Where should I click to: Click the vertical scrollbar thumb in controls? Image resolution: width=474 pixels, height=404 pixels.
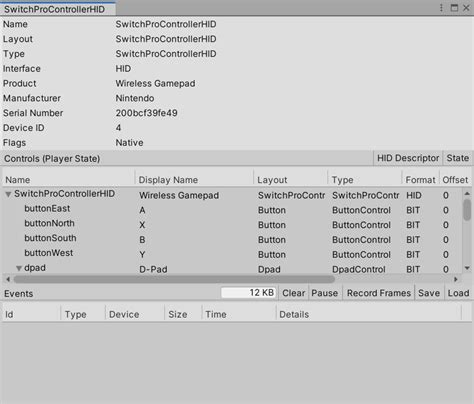point(467,210)
